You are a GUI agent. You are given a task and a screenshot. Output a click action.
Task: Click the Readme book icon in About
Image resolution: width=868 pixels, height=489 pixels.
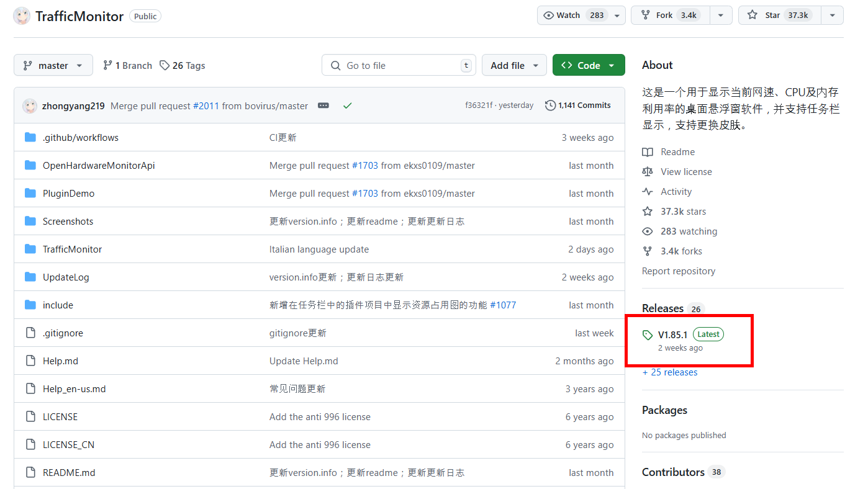(648, 152)
